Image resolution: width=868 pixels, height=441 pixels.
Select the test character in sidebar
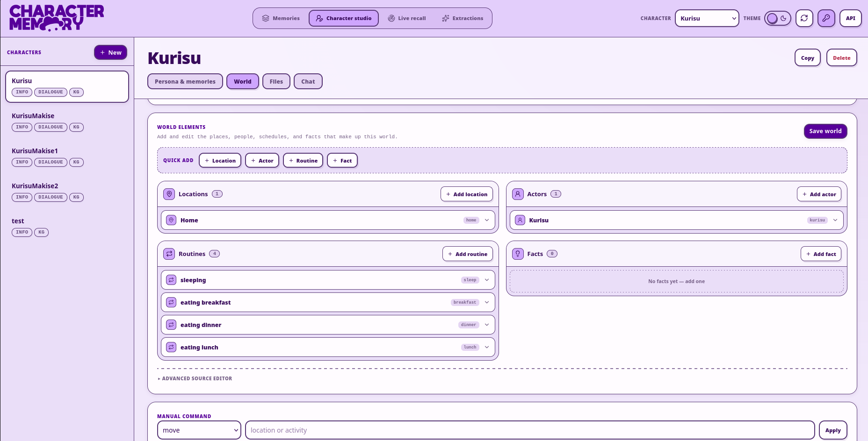coord(67,227)
